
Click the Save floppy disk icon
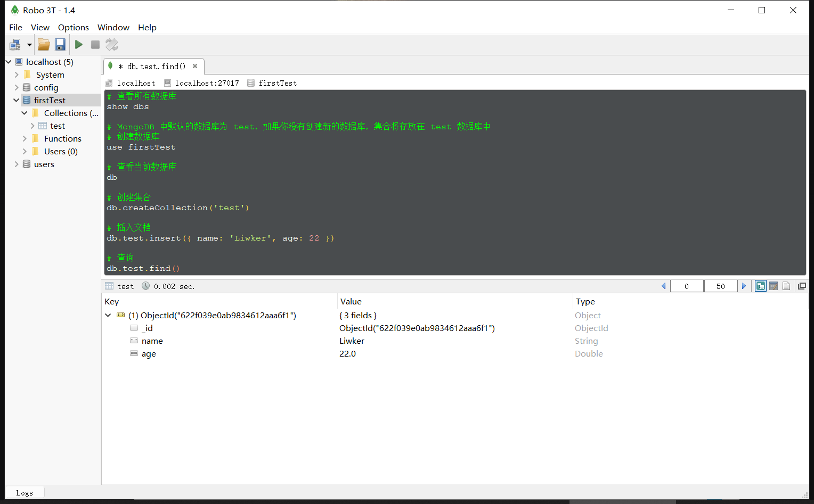60,45
